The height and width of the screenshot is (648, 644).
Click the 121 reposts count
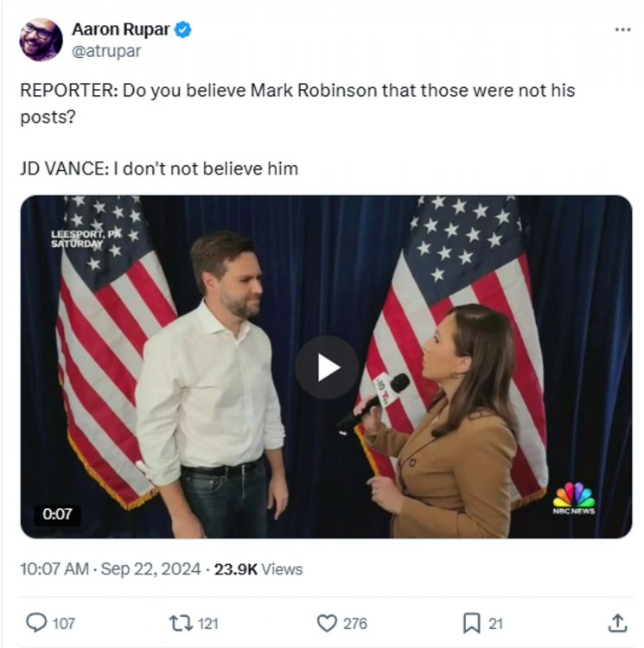[208, 623]
